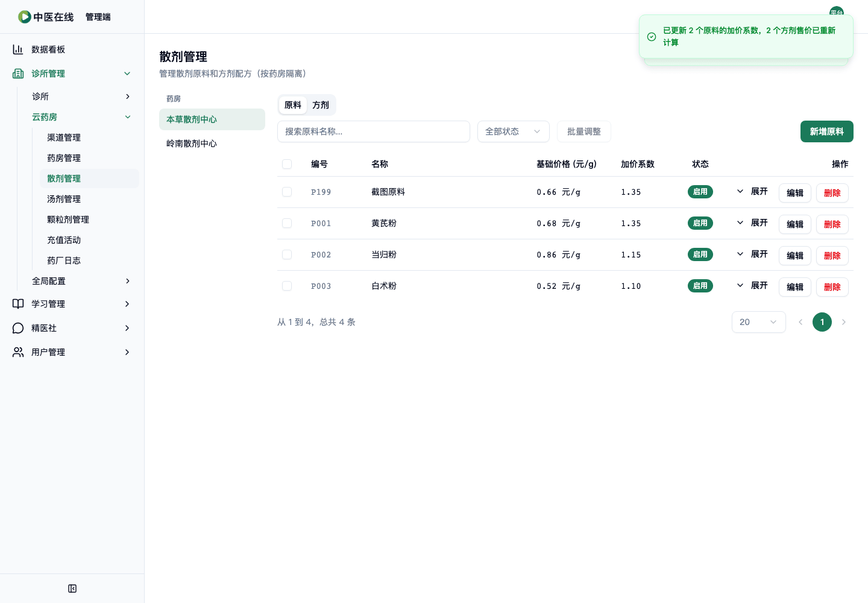Expand the 用户管理 chevron
The image size is (868, 603).
127,352
